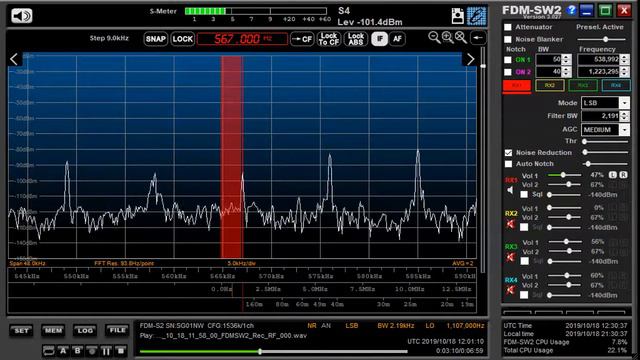The width and height of the screenshot is (640, 360).
Task: Zoom in the spectrum display
Action: pyautogui.click(x=448, y=38)
